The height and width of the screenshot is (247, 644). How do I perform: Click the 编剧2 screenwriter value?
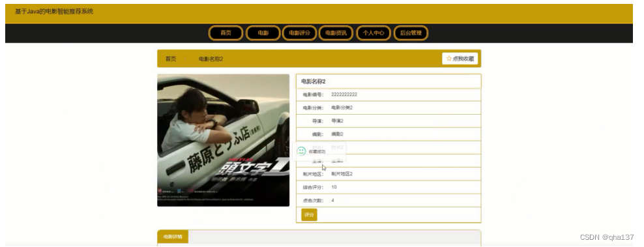pos(337,134)
